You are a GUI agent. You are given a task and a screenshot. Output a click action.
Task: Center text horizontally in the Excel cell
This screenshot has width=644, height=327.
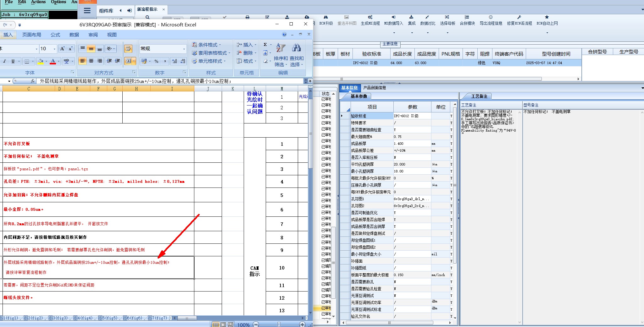click(91, 61)
